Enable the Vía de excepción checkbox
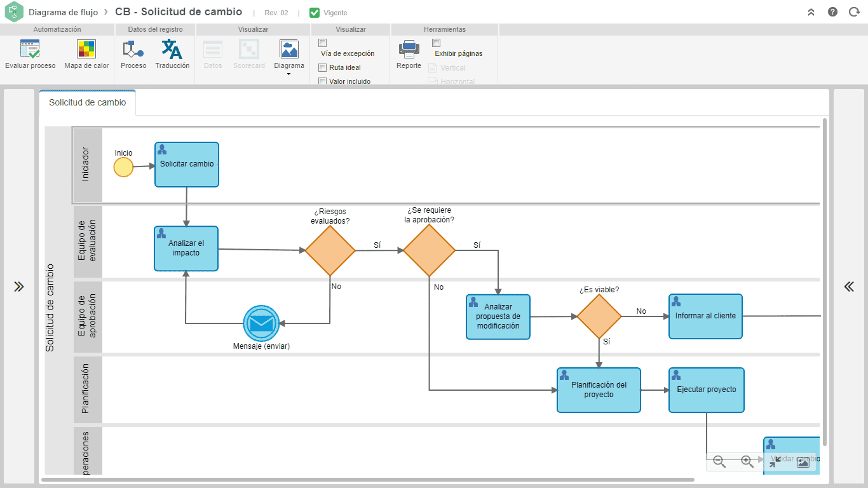The height and width of the screenshot is (488, 868). pyautogui.click(x=322, y=43)
